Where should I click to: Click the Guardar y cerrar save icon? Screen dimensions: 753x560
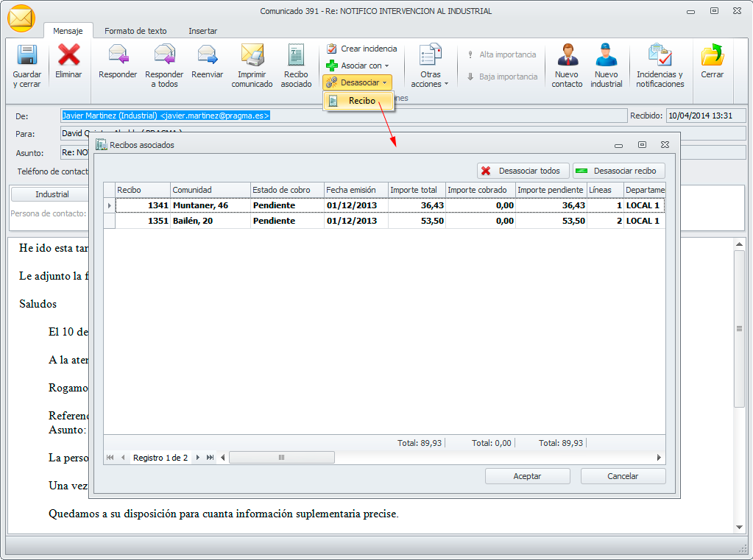27,56
